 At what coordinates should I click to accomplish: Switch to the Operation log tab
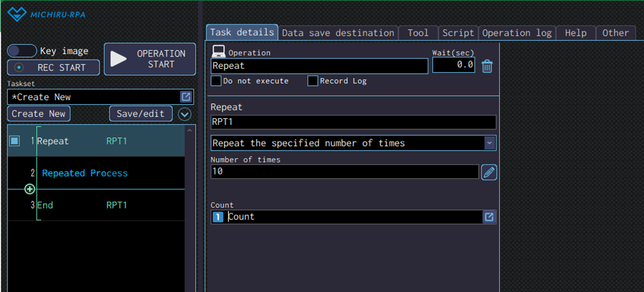(517, 33)
